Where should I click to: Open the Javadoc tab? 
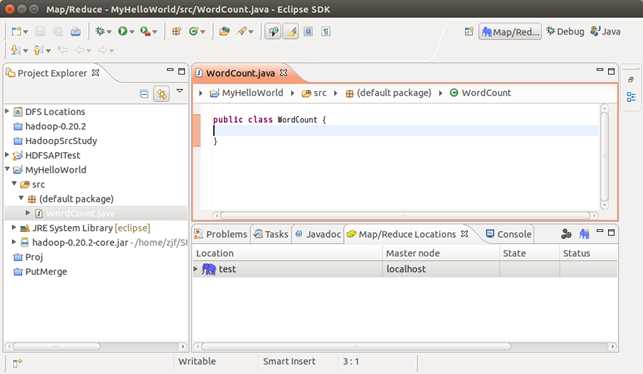[x=318, y=234]
